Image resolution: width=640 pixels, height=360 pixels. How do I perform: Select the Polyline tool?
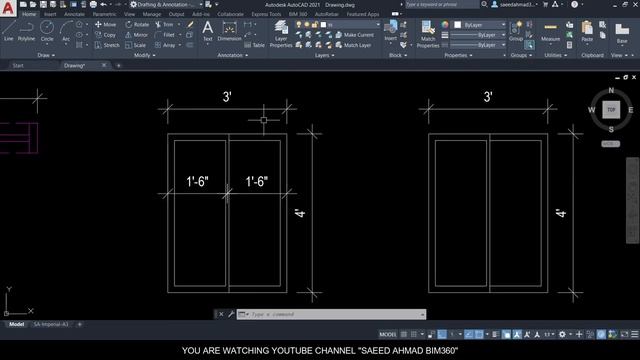point(26,31)
